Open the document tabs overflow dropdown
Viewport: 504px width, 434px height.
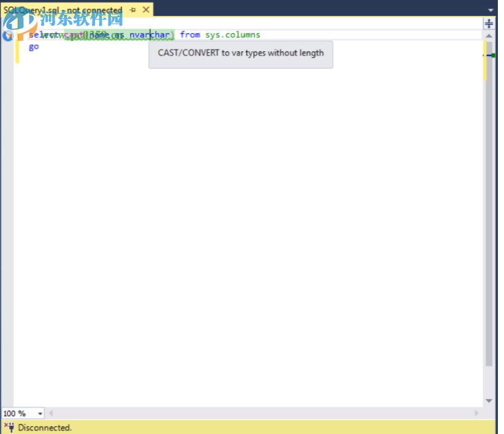491,10
